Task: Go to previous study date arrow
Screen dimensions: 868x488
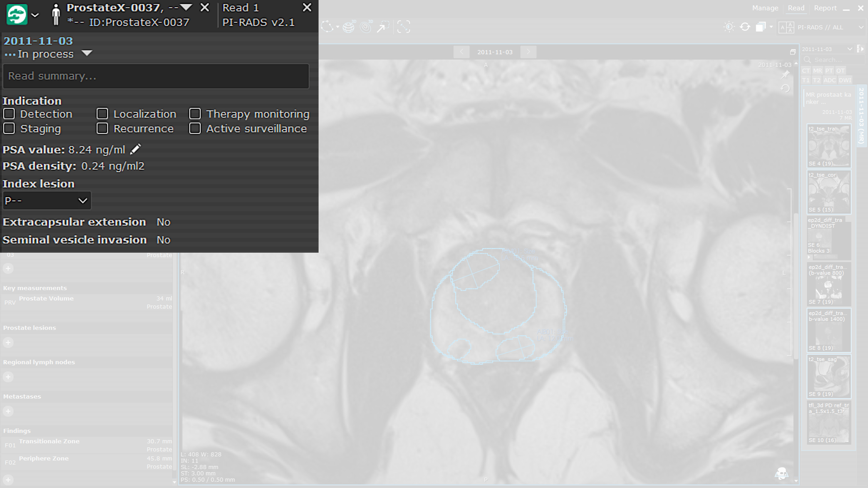Action: point(462,52)
